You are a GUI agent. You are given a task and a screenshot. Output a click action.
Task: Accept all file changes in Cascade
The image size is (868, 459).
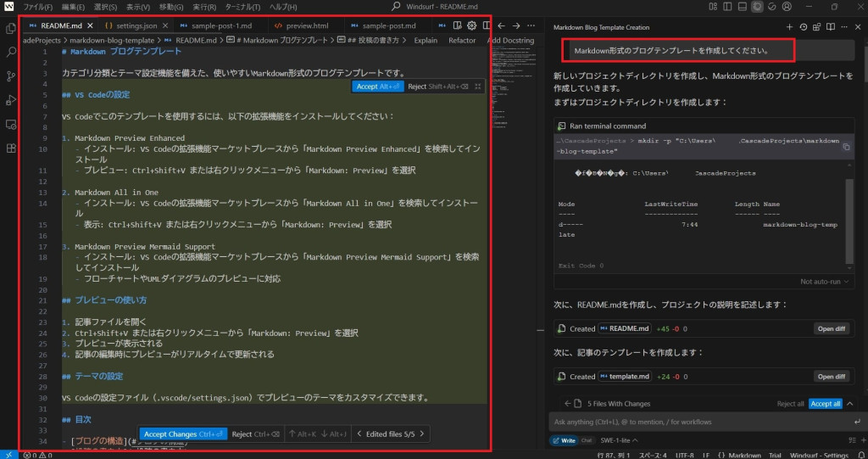pos(826,404)
